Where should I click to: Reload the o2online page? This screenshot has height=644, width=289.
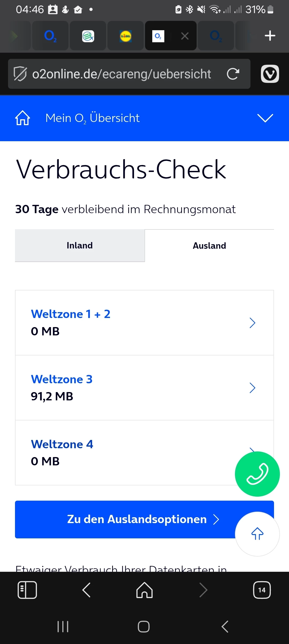[233, 74]
